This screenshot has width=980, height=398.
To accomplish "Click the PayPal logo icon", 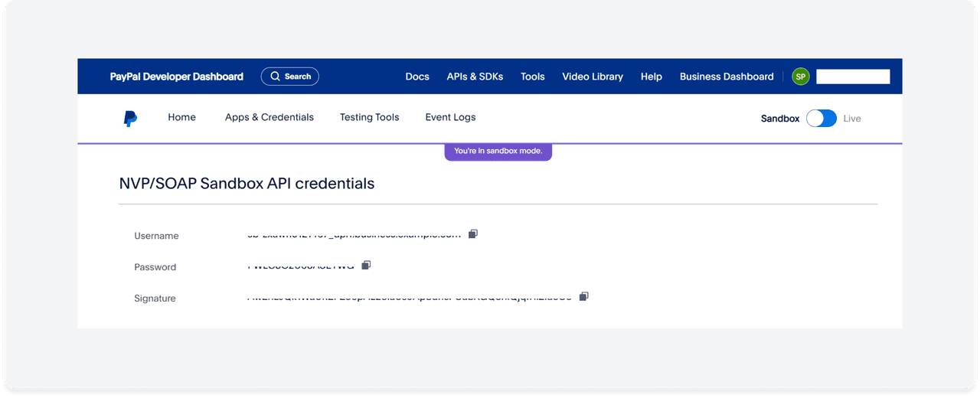I will coord(130,118).
